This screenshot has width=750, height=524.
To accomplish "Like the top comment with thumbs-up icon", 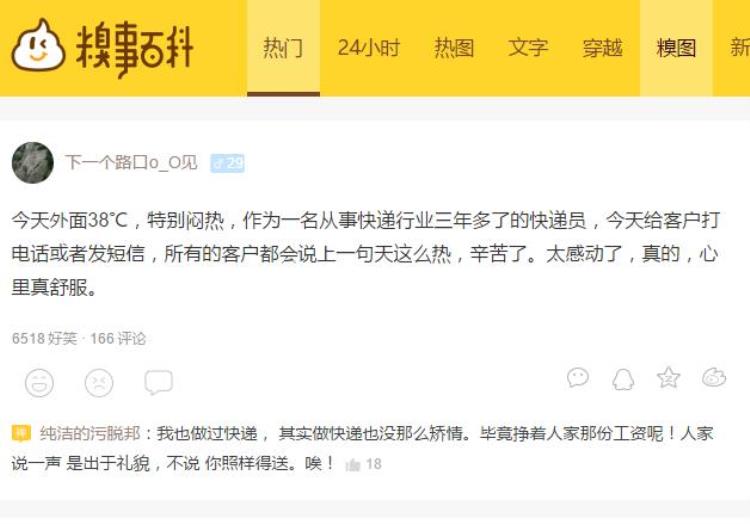I will [353, 464].
